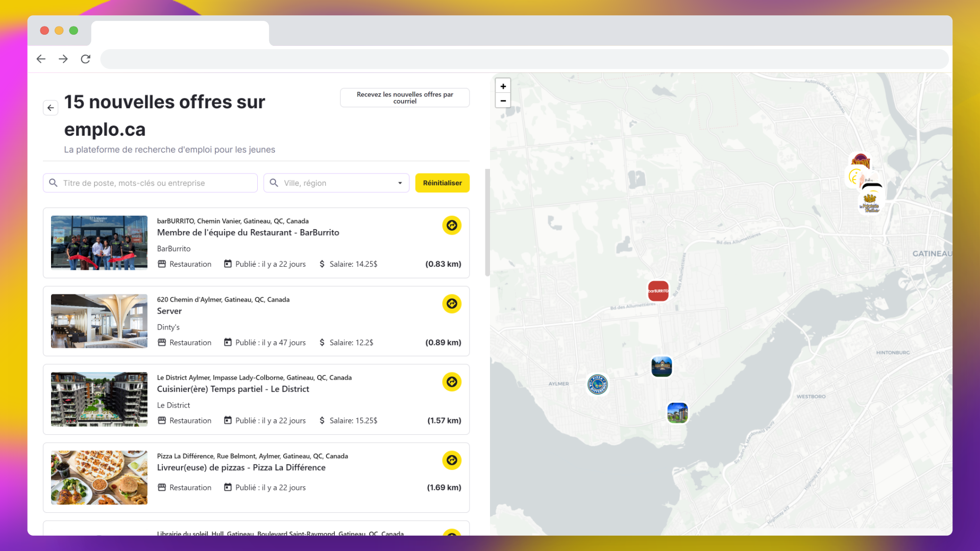Click the back arrow beside page heading
The width and height of the screenshot is (980, 551).
[x=51, y=108]
